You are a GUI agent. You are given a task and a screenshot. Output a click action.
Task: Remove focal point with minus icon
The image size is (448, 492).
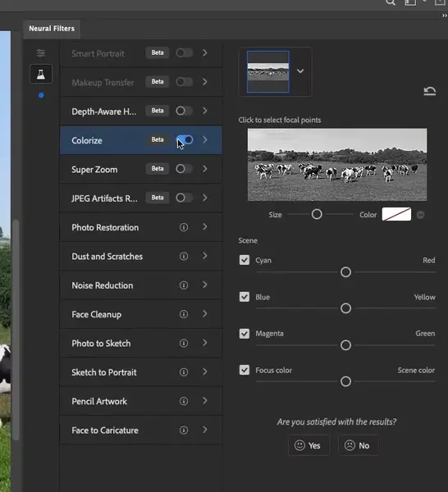tap(420, 215)
